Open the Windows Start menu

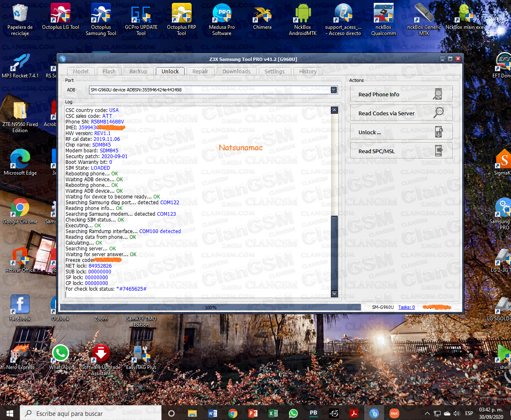10,413
